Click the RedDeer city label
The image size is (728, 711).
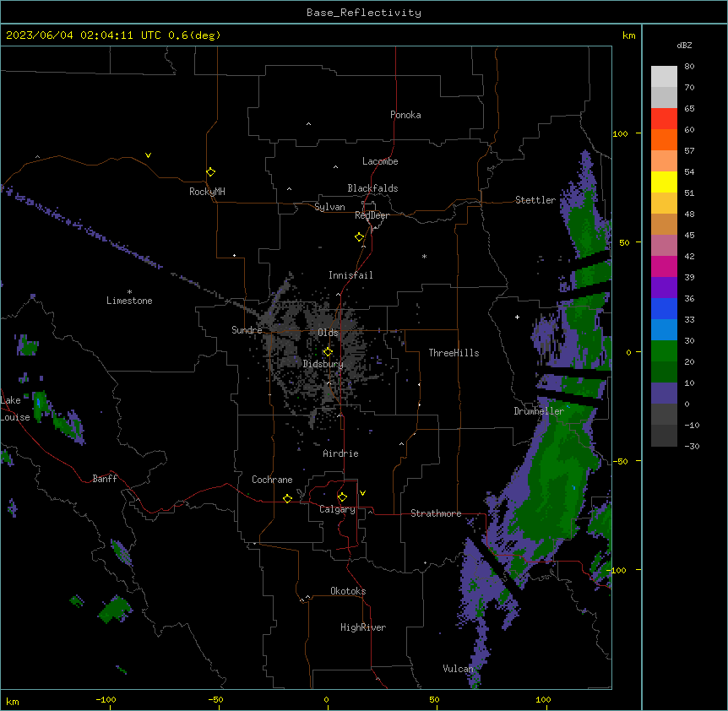tap(372, 215)
